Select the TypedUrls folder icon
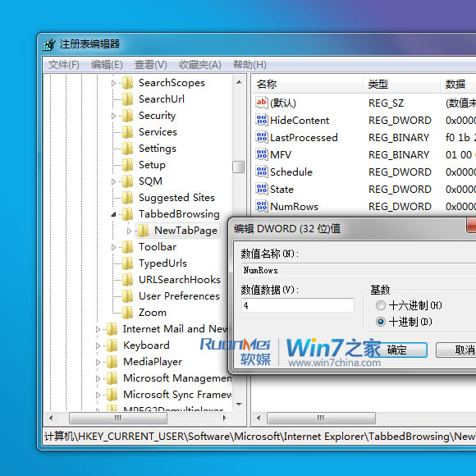This screenshot has width=476, height=476. 127,263
